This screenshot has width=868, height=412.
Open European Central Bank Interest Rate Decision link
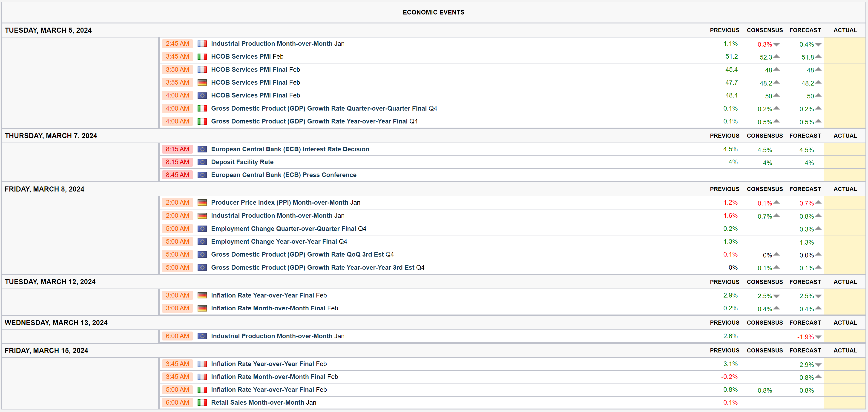[290, 149]
